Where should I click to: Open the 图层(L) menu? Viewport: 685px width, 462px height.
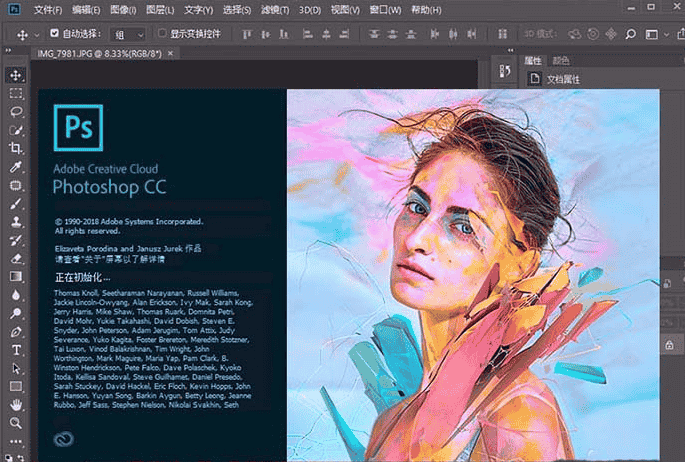(x=159, y=9)
